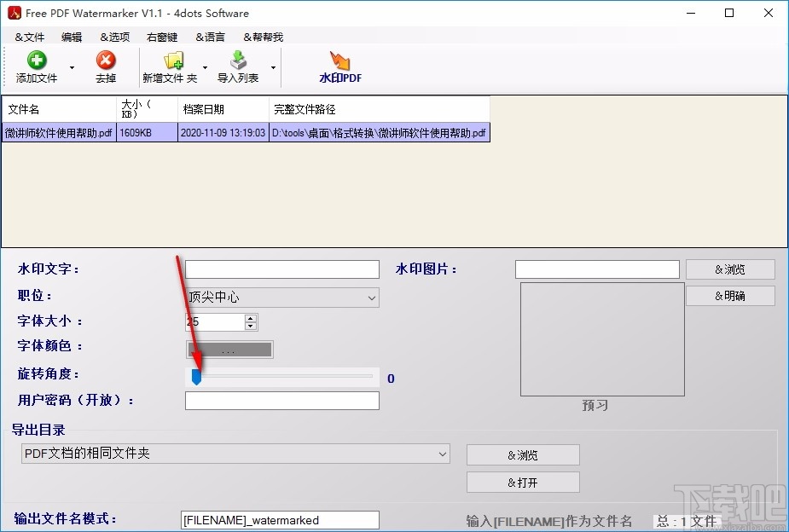Open the 编辑 menu
The image size is (789, 532).
coord(72,38)
